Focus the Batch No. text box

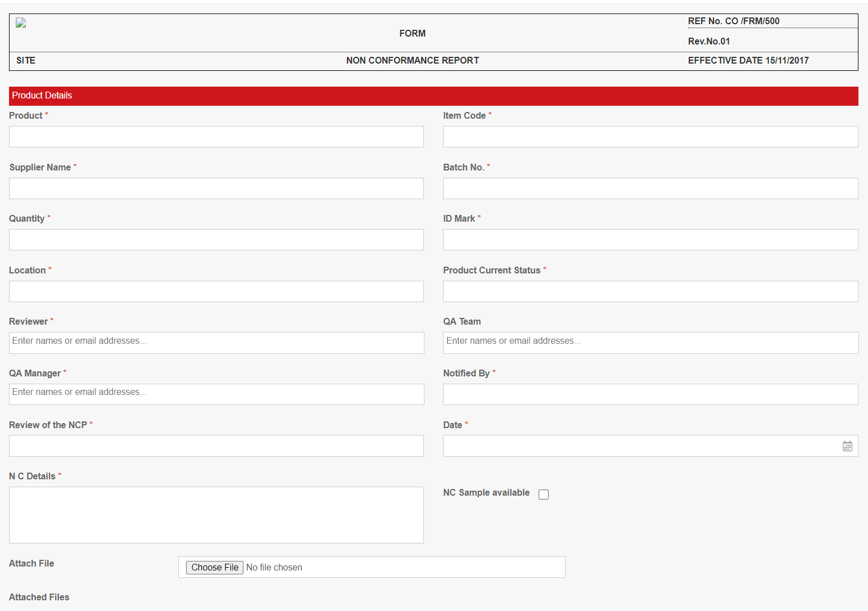[650, 188]
